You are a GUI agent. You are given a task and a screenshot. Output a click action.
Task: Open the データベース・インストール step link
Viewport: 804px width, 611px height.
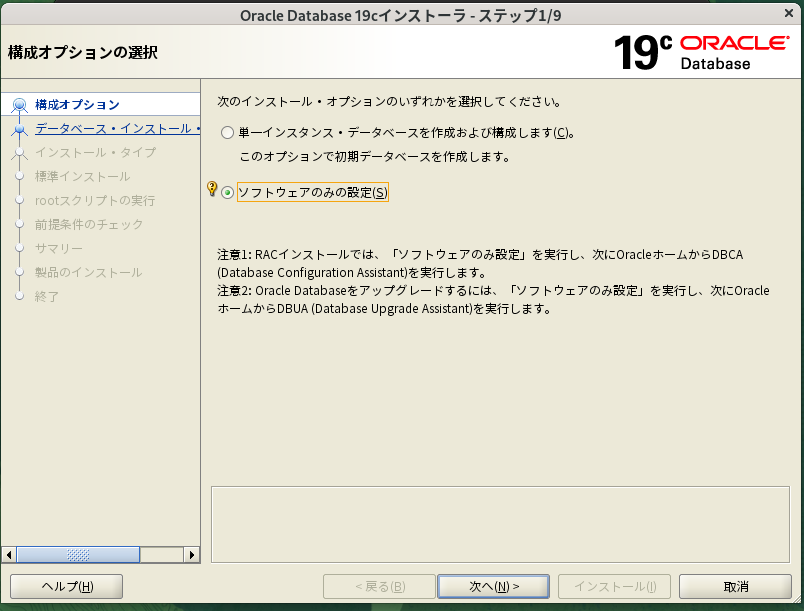[x=117, y=129]
